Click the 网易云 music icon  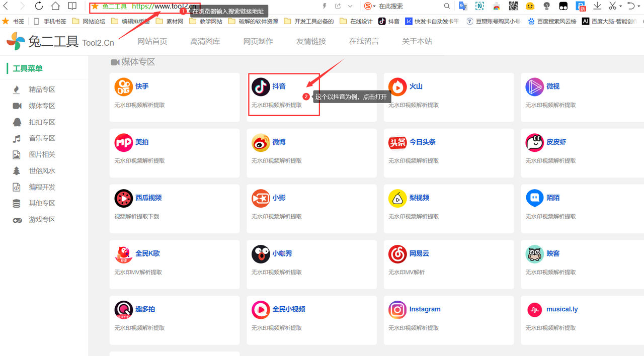click(x=397, y=254)
